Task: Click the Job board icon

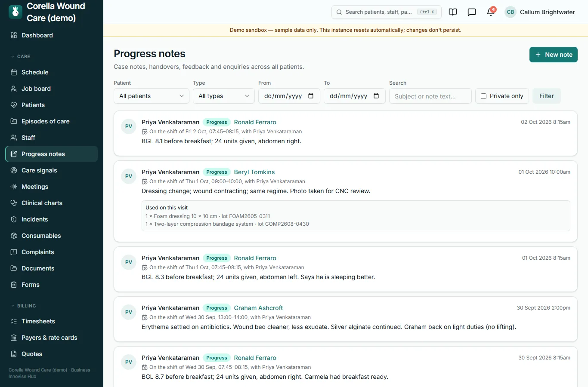Action: 14,89
